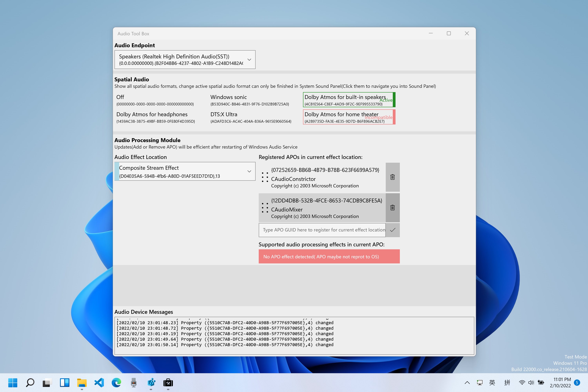Expand the Audio Effect Location dropdown
The height and width of the screenshot is (392, 588).
point(249,171)
